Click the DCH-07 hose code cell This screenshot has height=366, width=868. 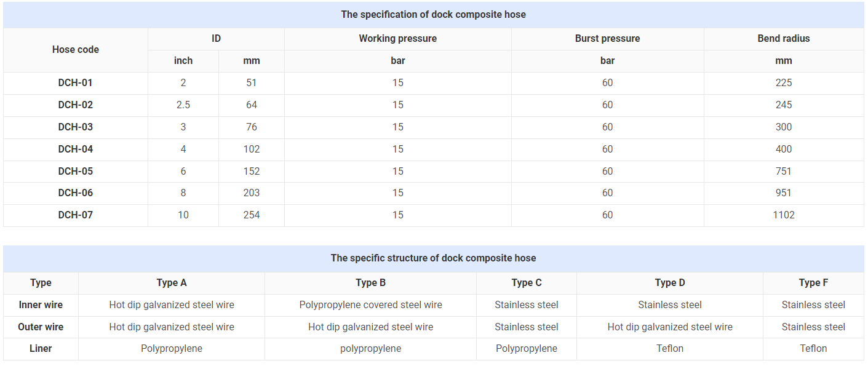(76, 215)
